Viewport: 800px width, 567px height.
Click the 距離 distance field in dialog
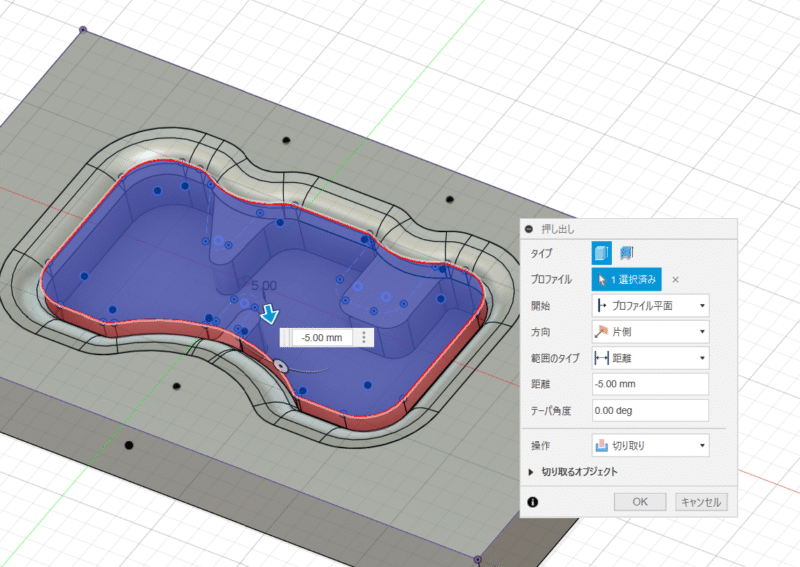(650, 384)
